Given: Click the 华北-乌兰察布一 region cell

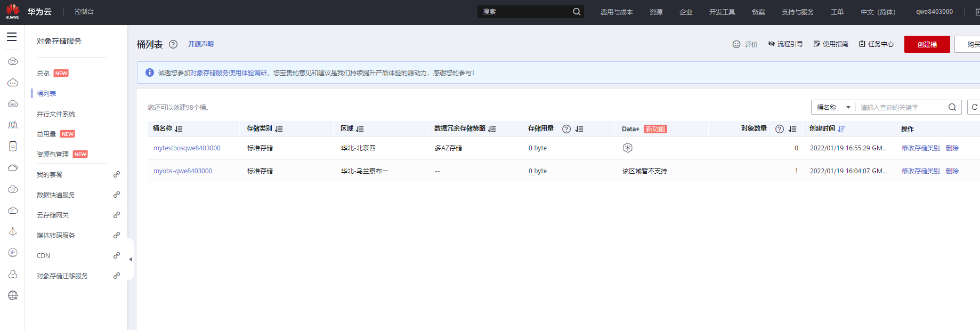Looking at the screenshot, I should pos(365,171).
